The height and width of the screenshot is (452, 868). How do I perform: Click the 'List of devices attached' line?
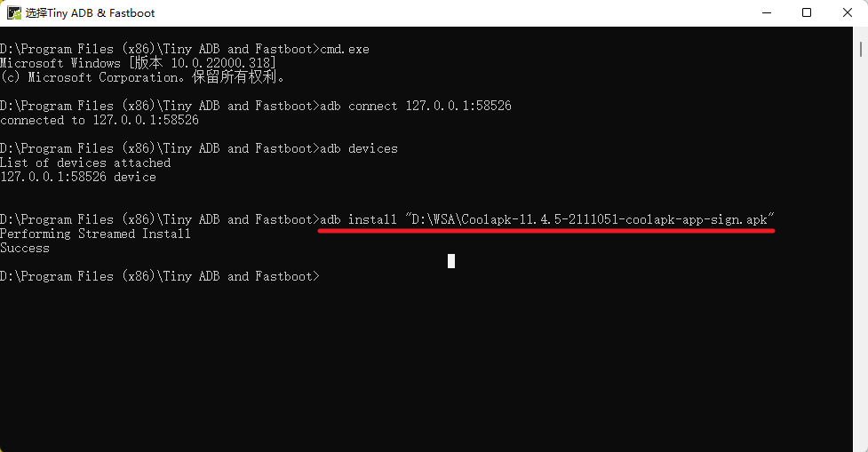tap(85, 163)
